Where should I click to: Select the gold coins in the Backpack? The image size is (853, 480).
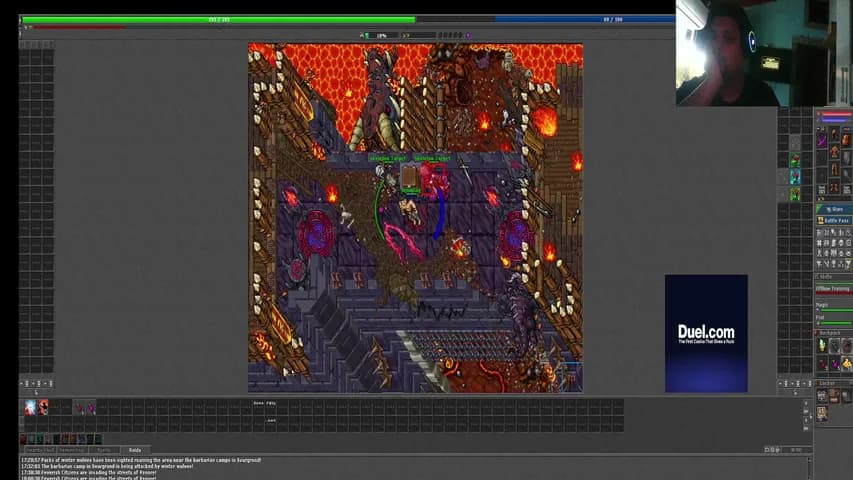click(x=847, y=363)
